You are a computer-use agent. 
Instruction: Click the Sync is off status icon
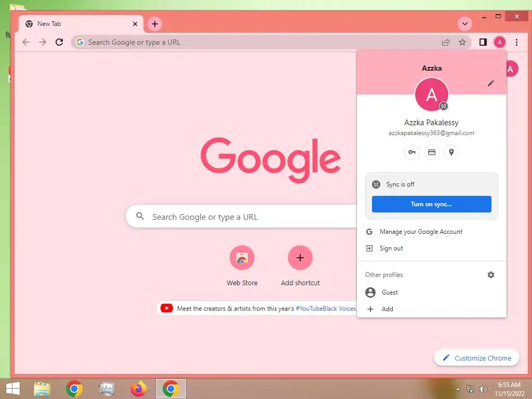click(x=376, y=184)
